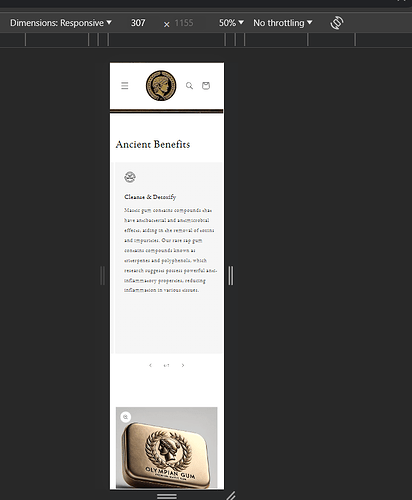Open the Dimensions: Responsive dropdown
This screenshot has height=500, width=412.
pyautogui.click(x=61, y=23)
